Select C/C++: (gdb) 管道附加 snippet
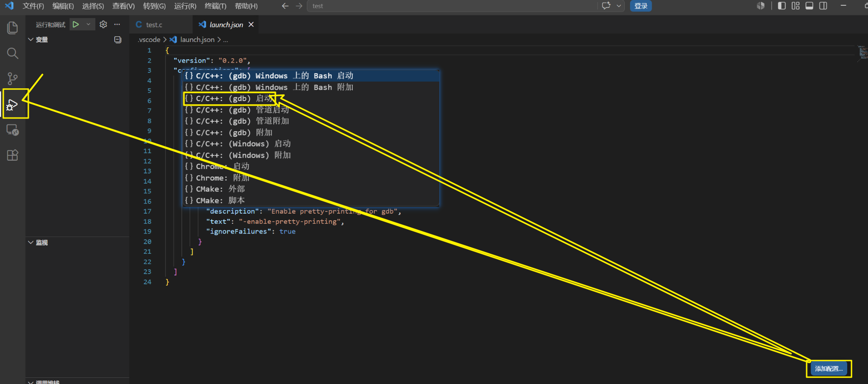Viewport: 868px width, 384px height. tap(311, 121)
